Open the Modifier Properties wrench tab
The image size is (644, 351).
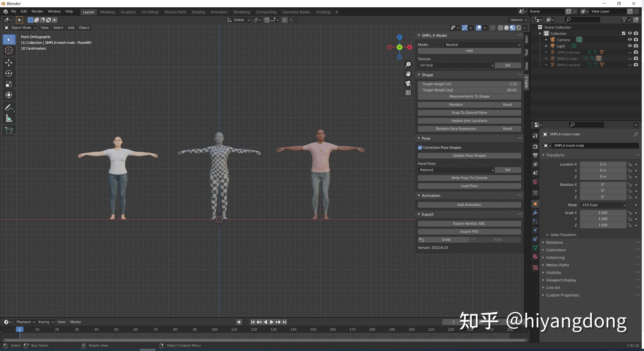(x=535, y=213)
